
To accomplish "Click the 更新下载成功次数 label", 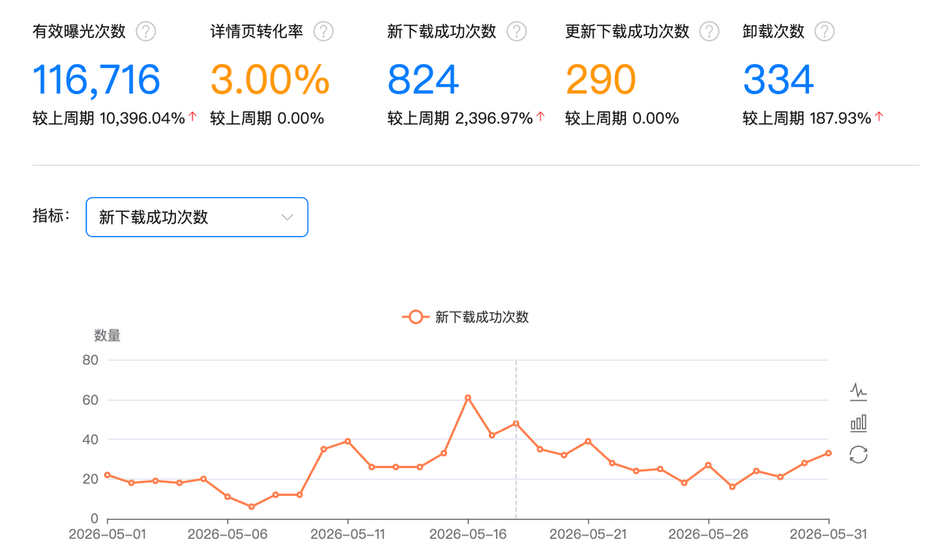I will click(627, 32).
